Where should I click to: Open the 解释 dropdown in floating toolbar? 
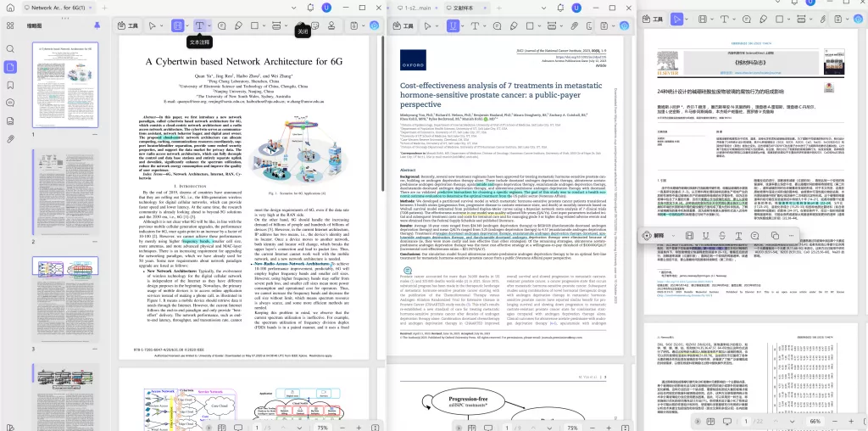coord(673,235)
